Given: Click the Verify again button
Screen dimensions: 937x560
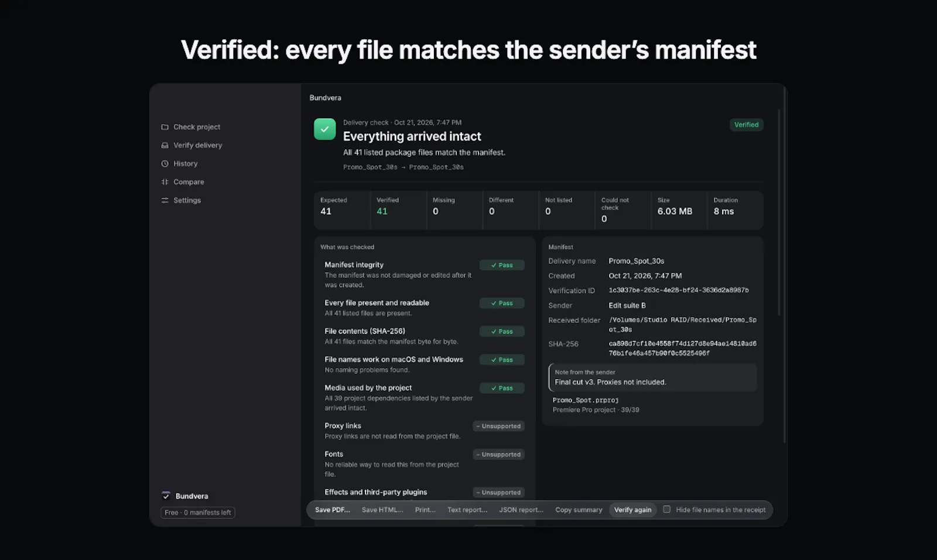Looking at the screenshot, I should pos(632,510).
